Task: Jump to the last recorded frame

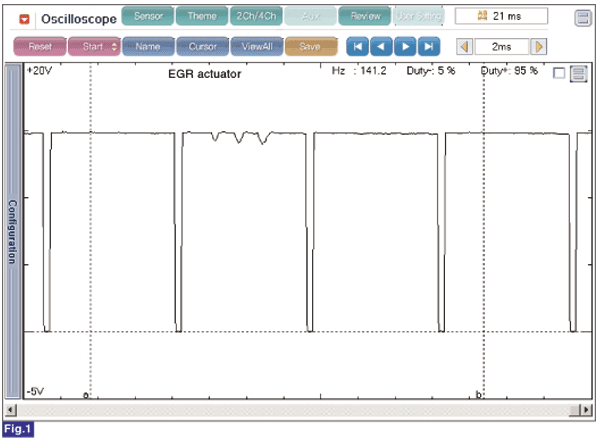Action: [429, 47]
